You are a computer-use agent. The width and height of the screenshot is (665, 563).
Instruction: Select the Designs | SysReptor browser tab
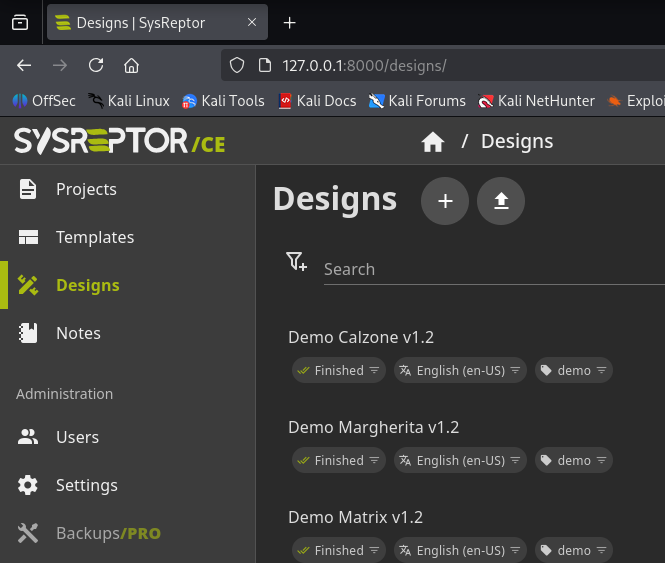pos(157,22)
